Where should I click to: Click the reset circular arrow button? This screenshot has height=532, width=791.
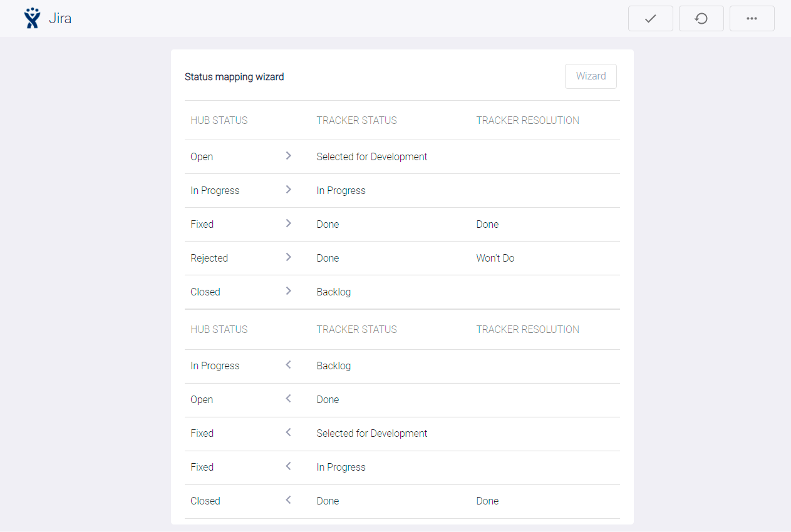701,19
